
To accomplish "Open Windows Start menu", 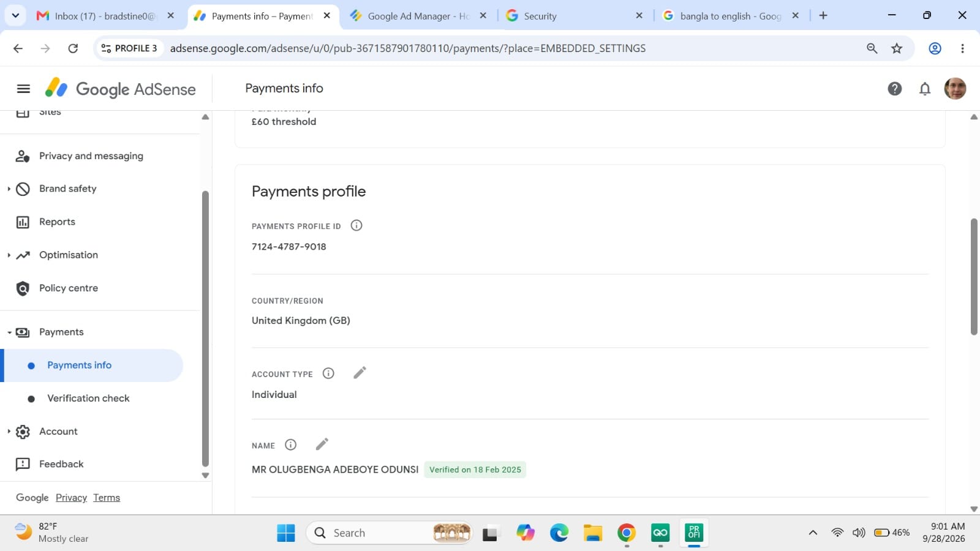I will (x=285, y=533).
